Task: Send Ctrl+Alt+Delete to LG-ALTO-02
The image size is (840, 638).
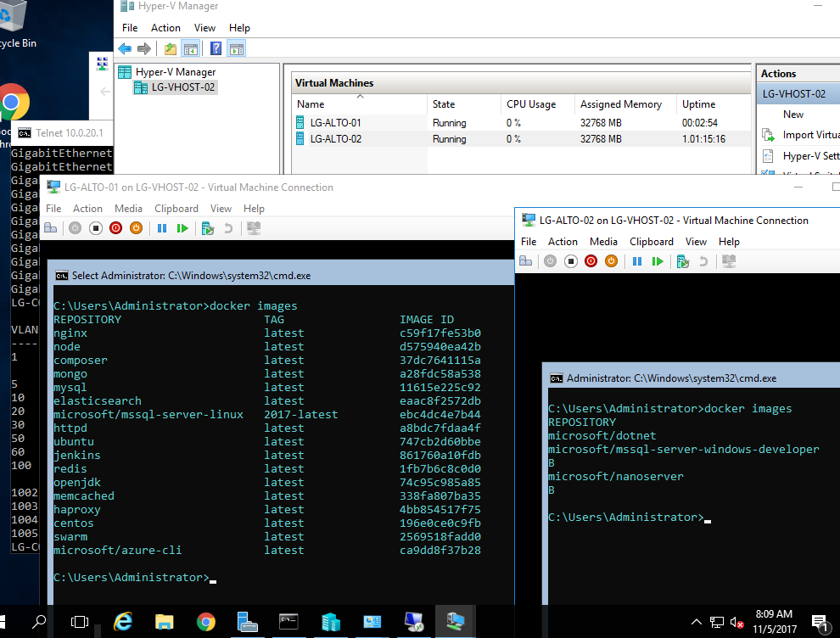Action: click(525, 261)
